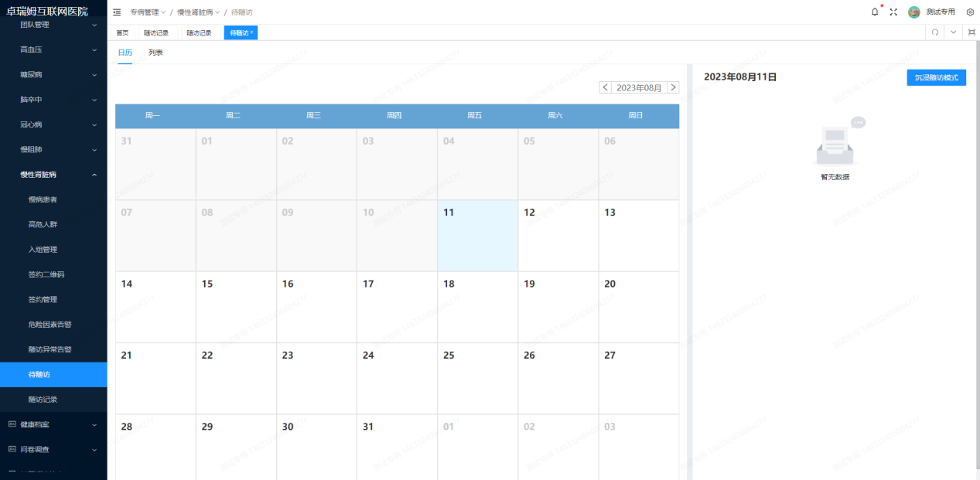Screen dimensions: 980x480
Task: Open the 首页 tab
Action: coord(123,32)
